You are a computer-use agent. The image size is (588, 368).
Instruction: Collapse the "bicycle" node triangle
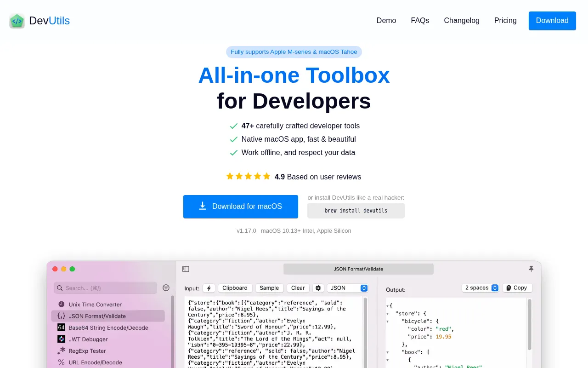coord(387,321)
